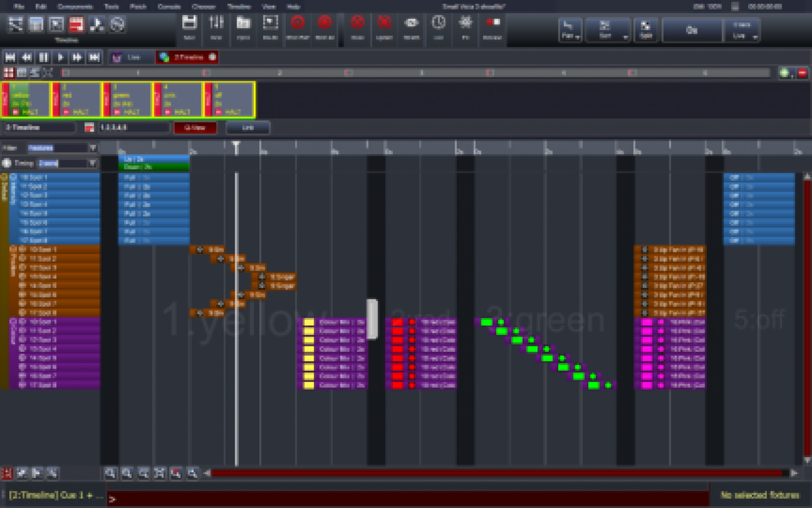
Task: Pause the timeline playback
Action: coord(43,57)
